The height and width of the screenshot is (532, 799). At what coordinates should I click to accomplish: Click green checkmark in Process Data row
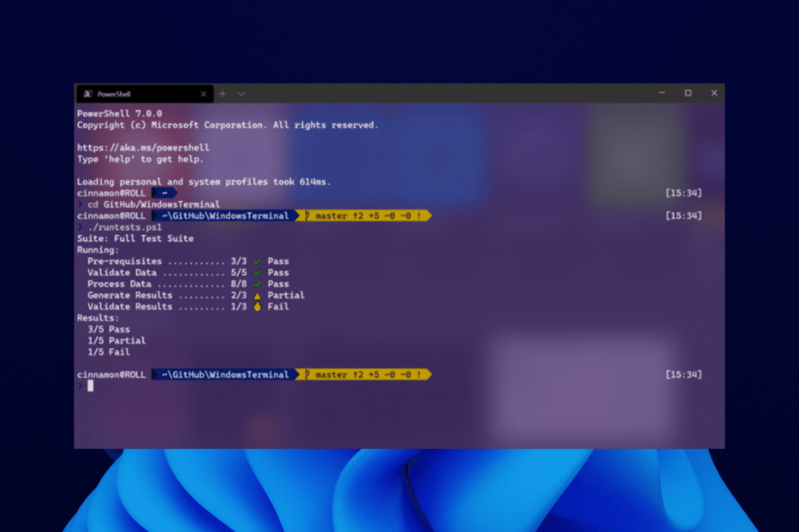(257, 284)
